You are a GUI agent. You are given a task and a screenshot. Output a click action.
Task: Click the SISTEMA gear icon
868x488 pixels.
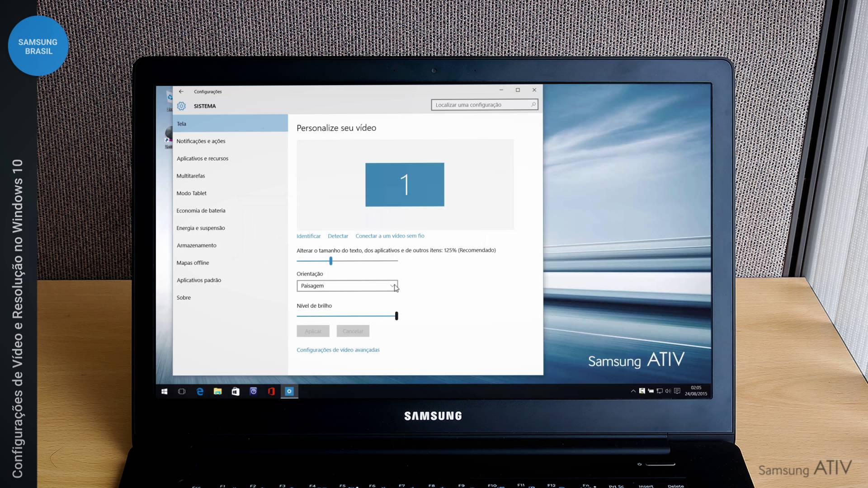click(181, 106)
